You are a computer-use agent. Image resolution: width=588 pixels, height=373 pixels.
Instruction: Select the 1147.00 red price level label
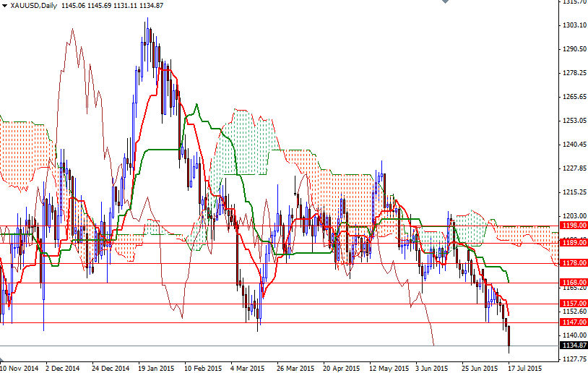[574, 322]
